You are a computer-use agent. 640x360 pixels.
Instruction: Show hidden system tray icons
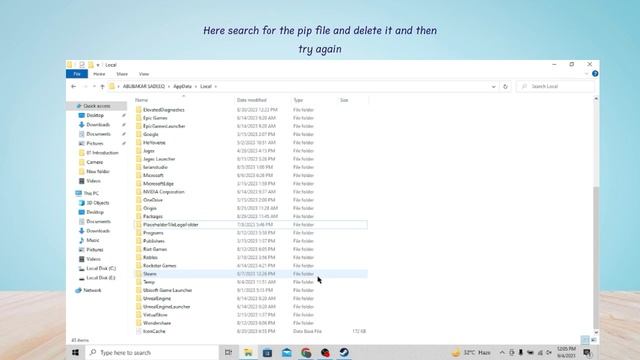(x=502, y=352)
